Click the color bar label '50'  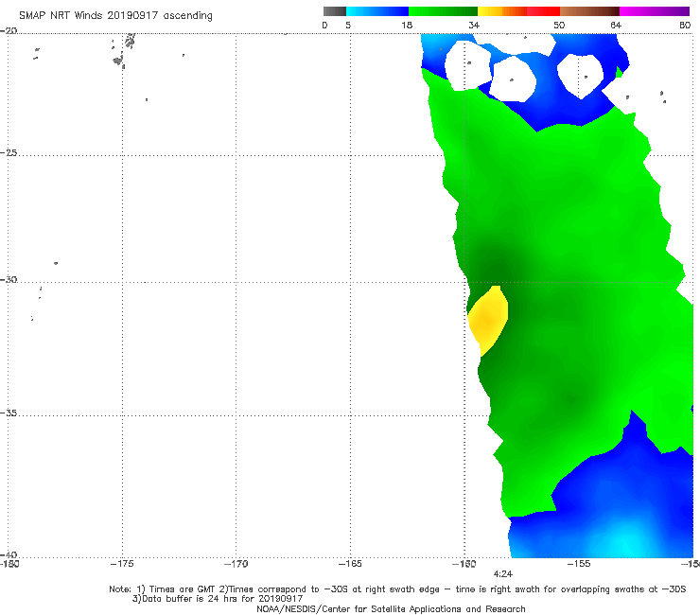click(x=559, y=26)
